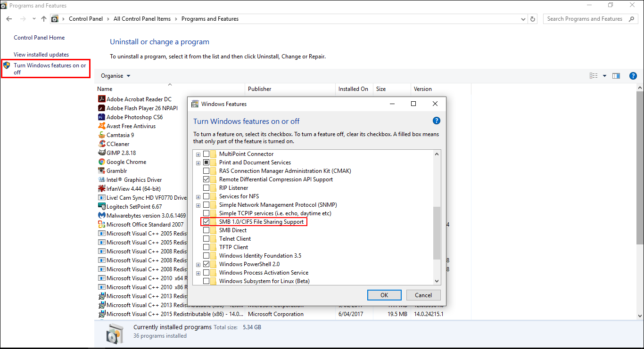Enable Windows Subsystem for Linux (Beta)
This screenshot has height=349, width=644.
(206, 281)
